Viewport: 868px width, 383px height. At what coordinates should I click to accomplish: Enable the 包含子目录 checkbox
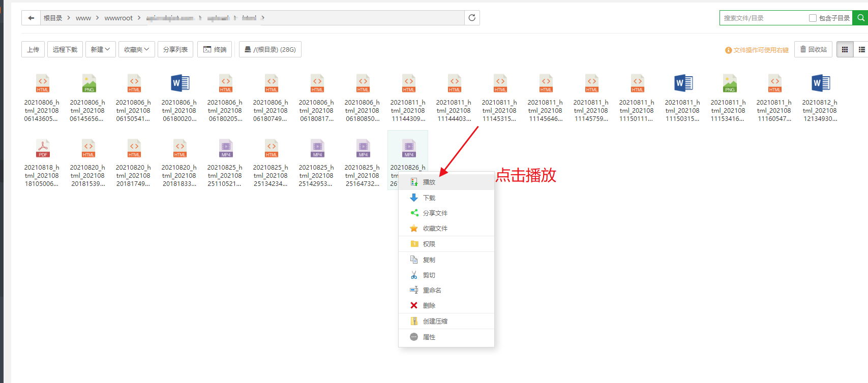[x=813, y=18]
